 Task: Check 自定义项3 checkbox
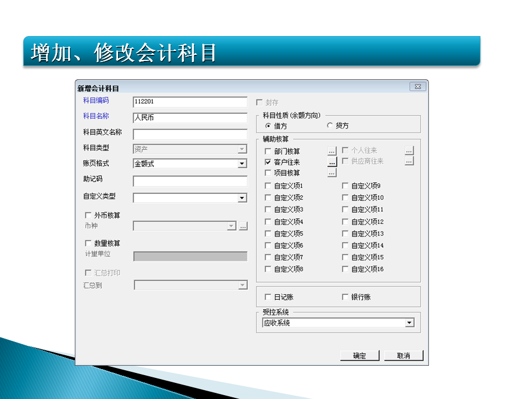pos(268,209)
